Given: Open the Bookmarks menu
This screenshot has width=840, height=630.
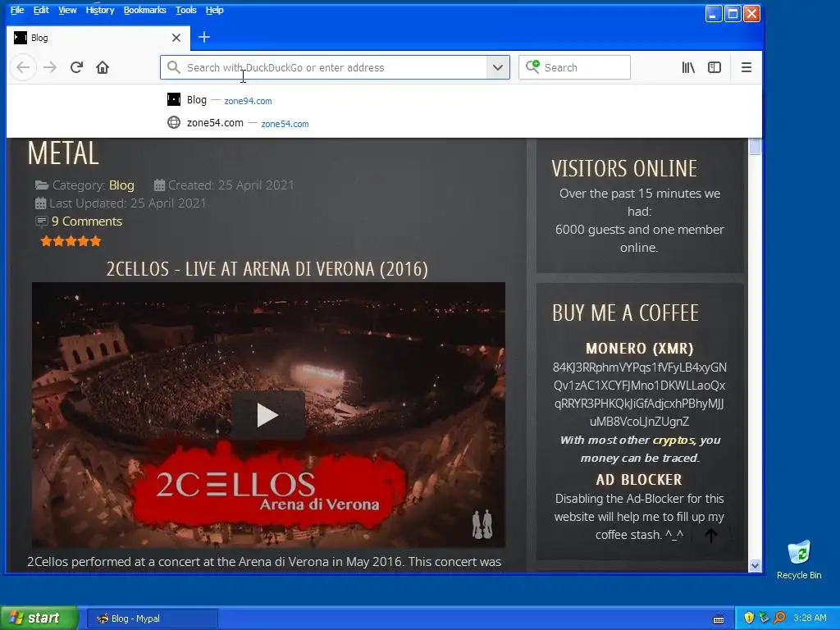Looking at the screenshot, I should pyautogui.click(x=144, y=10).
